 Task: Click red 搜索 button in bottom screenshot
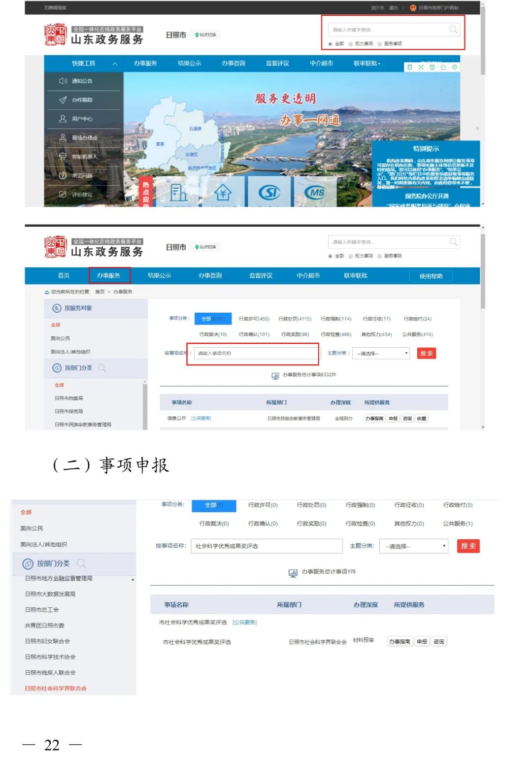coord(468,546)
